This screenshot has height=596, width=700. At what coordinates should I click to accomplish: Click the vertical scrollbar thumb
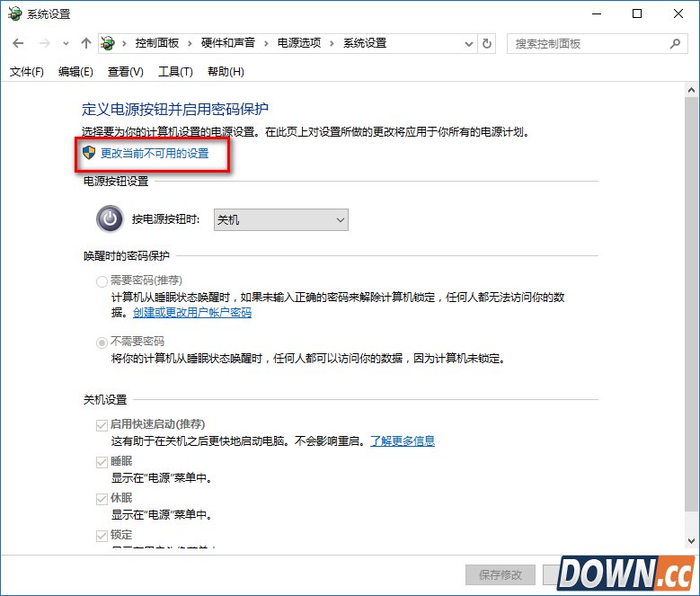[x=692, y=304]
